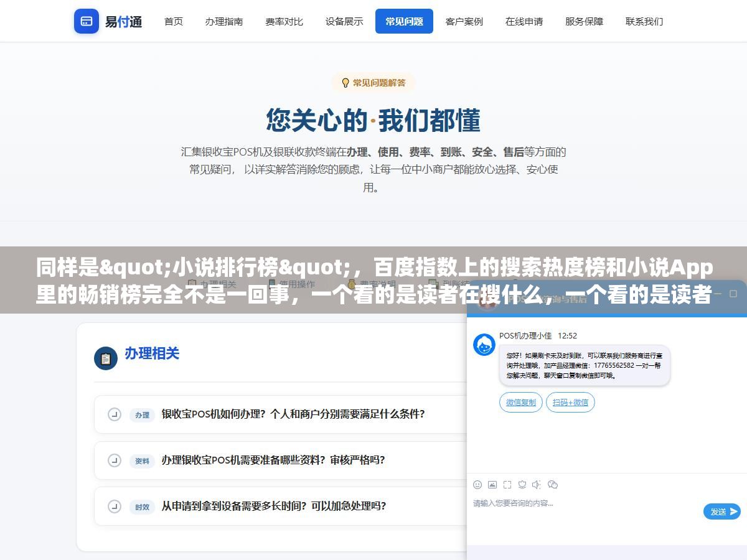Click the WeChat icon in chat toolbar
Screen dimensions: 747x560
(x=553, y=485)
